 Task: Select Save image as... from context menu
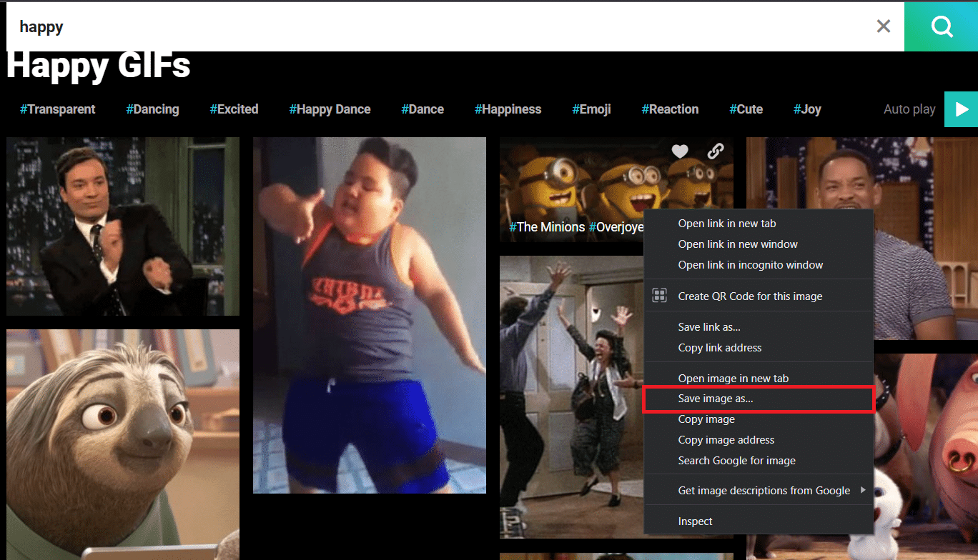point(716,399)
